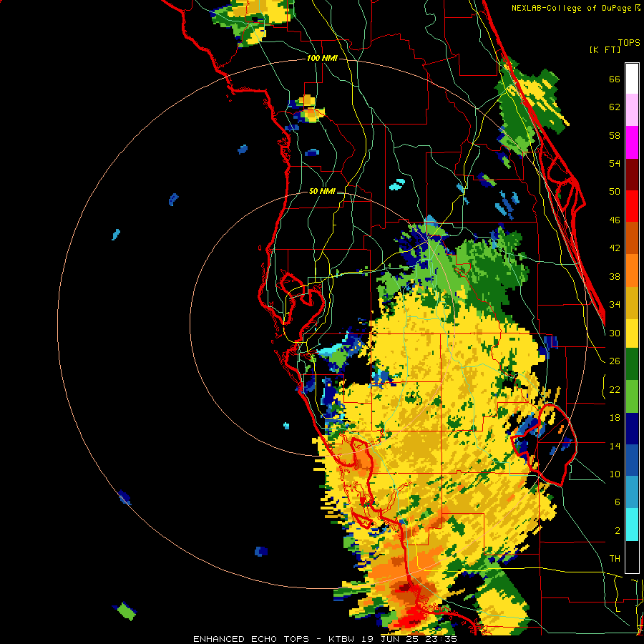Click the white swatch in the tops legend
This screenshot has height=644, width=644.
(x=632, y=79)
